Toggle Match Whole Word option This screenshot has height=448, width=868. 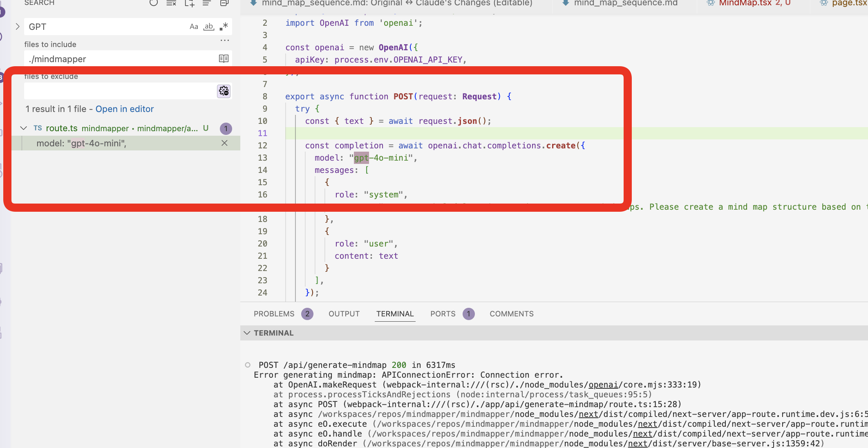(x=209, y=27)
